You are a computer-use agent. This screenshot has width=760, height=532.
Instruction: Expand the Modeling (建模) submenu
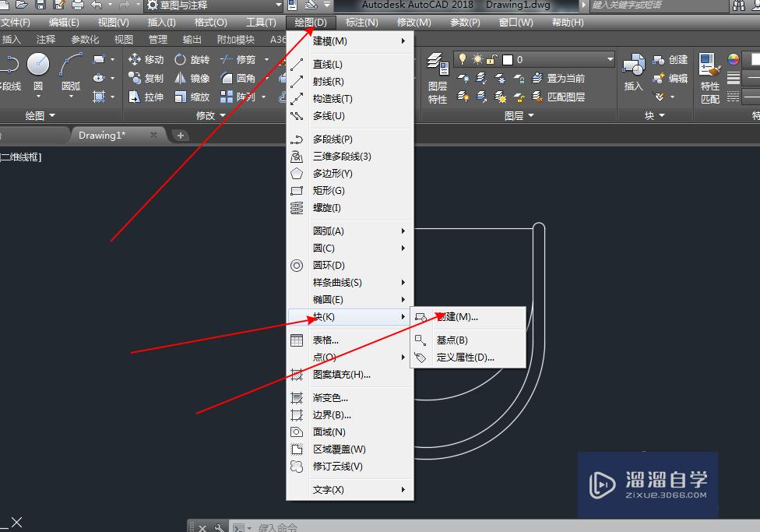point(350,41)
